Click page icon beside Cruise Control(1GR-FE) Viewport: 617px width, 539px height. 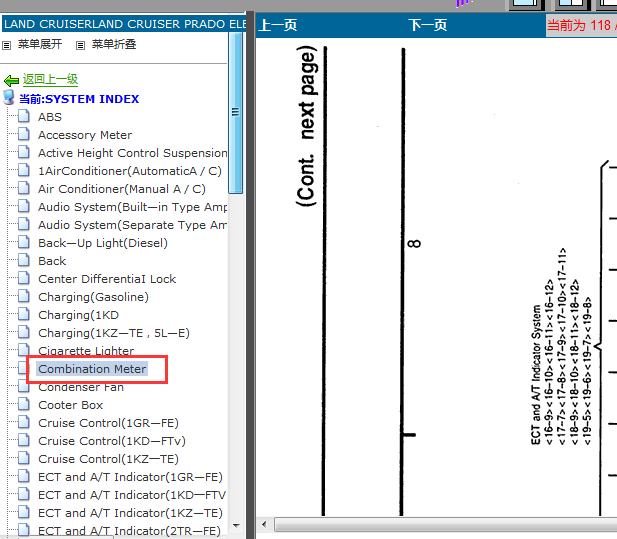pos(24,422)
